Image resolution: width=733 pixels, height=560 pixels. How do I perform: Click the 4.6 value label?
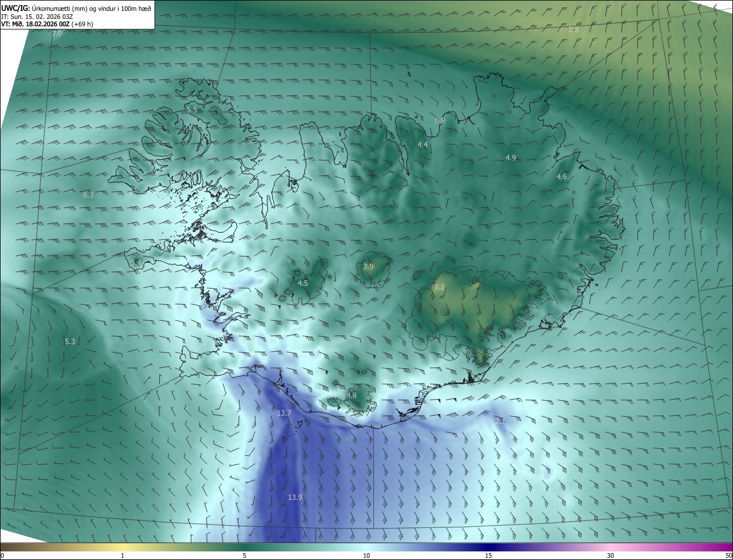click(562, 177)
